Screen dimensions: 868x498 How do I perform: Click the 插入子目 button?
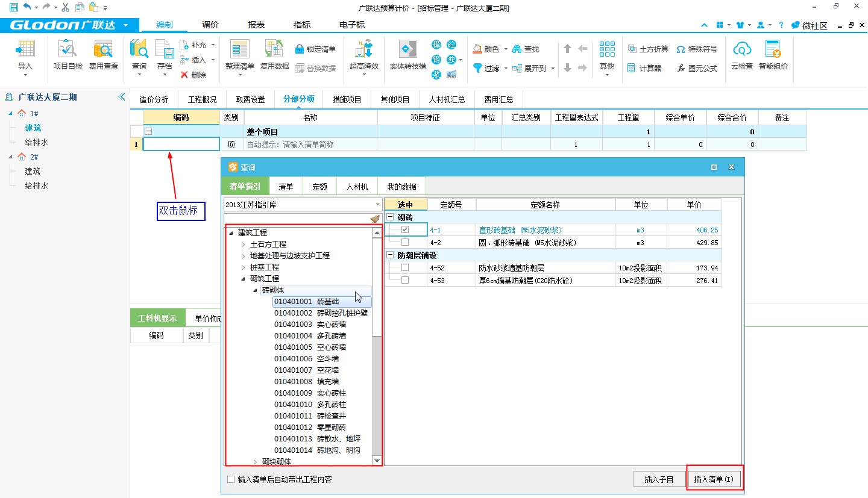(x=658, y=479)
